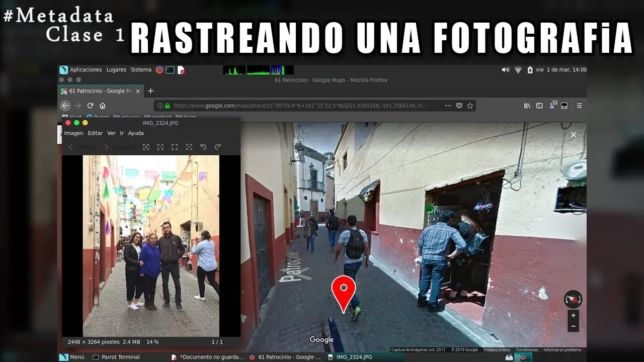
Task: Click the Siguiente next image button
Action: point(120,147)
